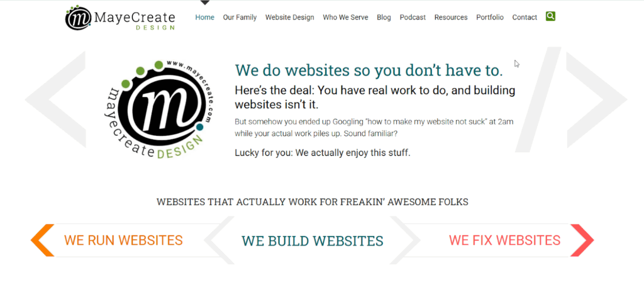Image resolution: width=644 pixels, height=292 pixels.
Task: Select the WE RUN WEBSITES banner
Action: pos(124,240)
